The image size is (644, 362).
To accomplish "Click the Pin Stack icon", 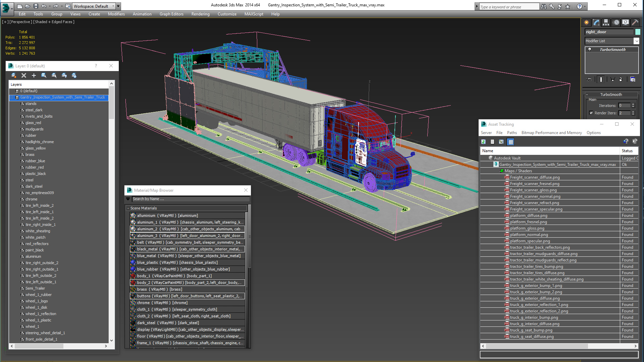I will point(589,79).
